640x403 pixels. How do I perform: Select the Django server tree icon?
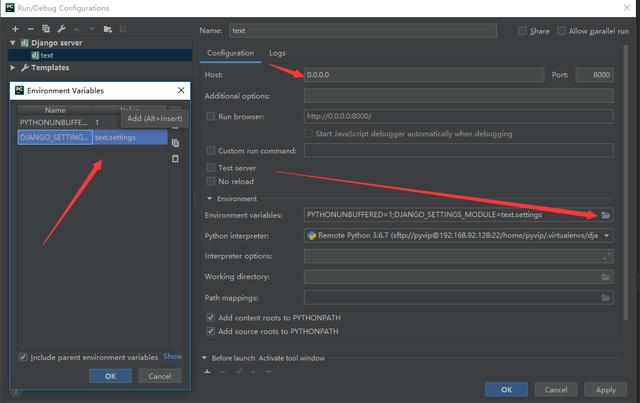point(24,43)
